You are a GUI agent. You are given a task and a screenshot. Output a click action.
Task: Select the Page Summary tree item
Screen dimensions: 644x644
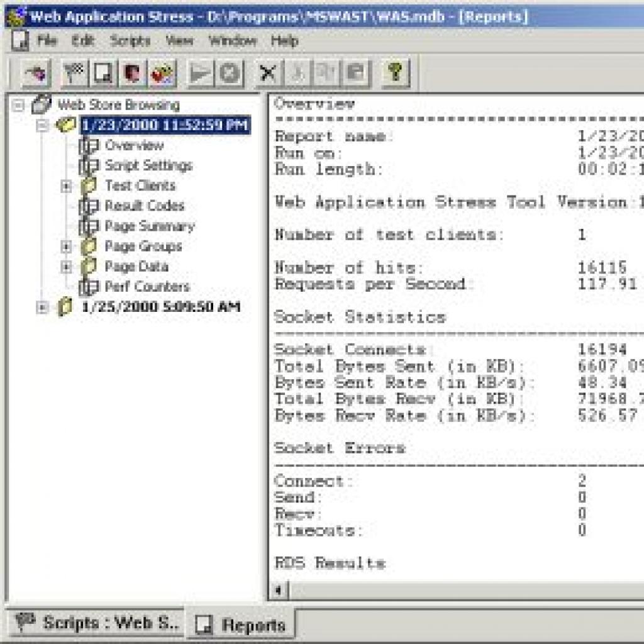point(150,226)
